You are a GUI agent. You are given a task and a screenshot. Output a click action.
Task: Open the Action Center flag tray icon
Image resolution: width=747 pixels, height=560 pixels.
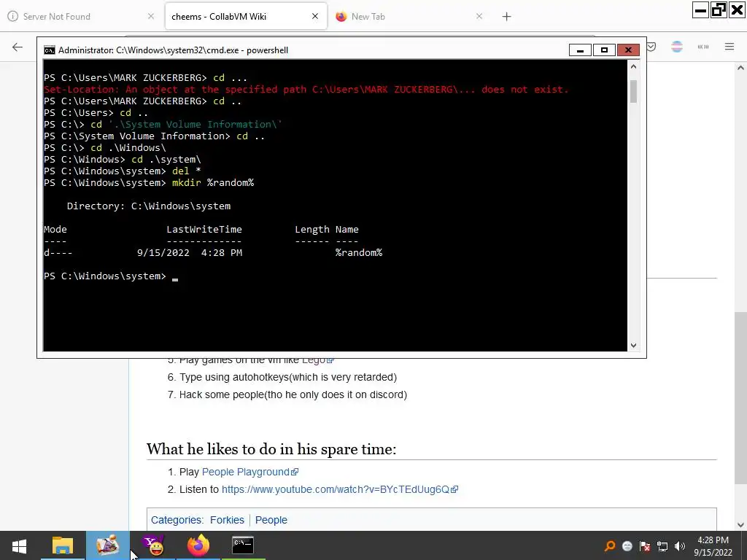[645, 546]
